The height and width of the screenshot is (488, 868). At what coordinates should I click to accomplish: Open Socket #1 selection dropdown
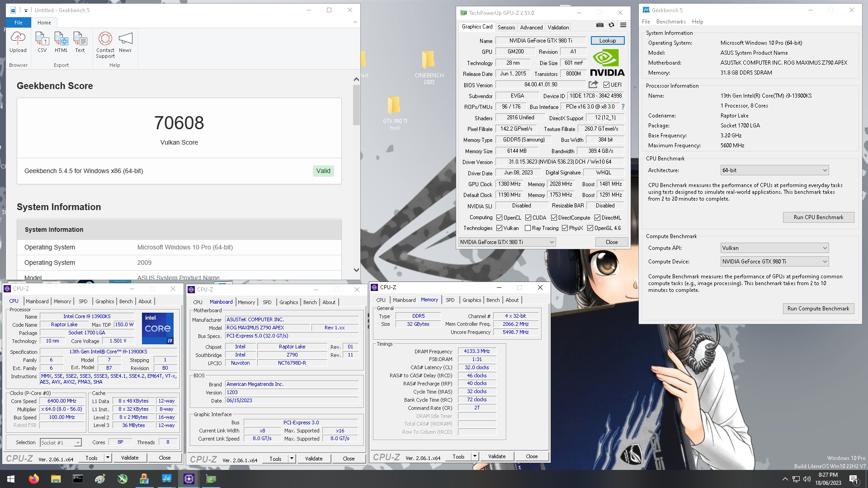[x=61, y=443]
